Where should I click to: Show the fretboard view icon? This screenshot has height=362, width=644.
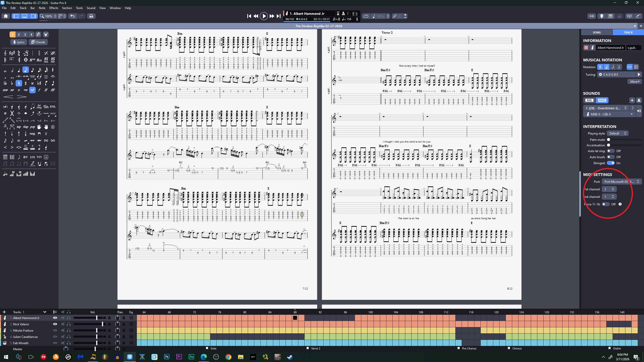pyautogui.click(x=602, y=16)
